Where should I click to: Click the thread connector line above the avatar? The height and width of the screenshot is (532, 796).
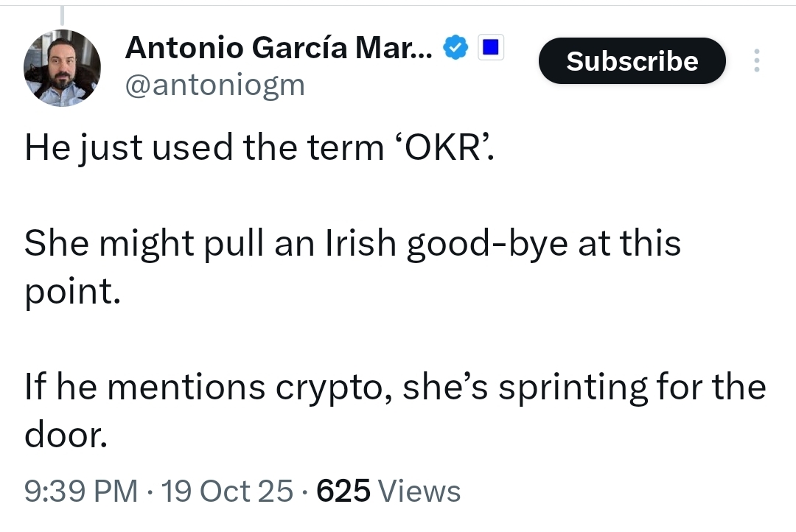62,15
